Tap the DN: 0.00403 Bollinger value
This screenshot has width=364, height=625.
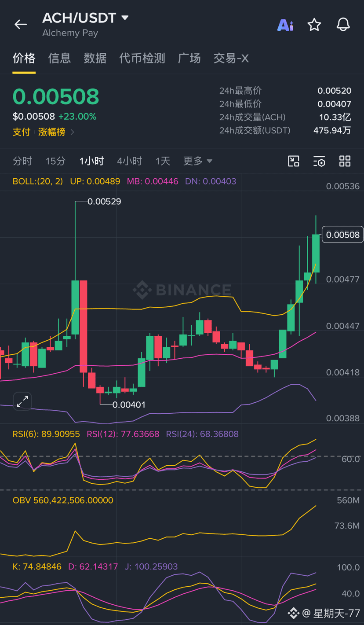(211, 181)
